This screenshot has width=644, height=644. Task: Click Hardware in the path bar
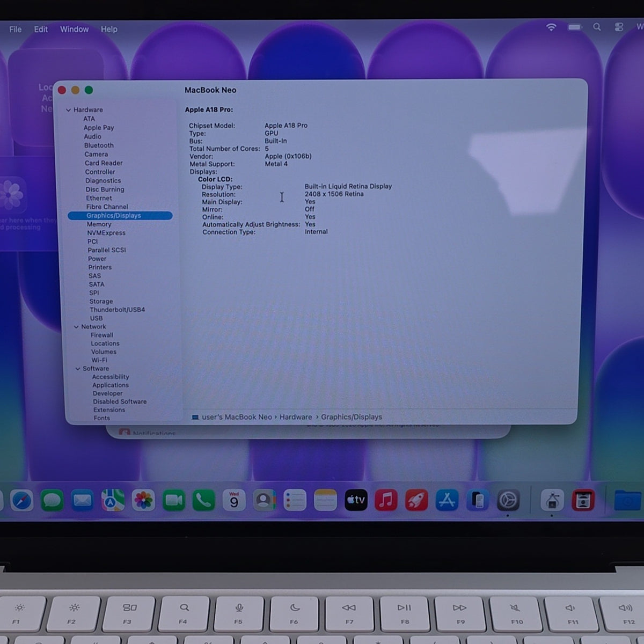click(x=296, y=417)
